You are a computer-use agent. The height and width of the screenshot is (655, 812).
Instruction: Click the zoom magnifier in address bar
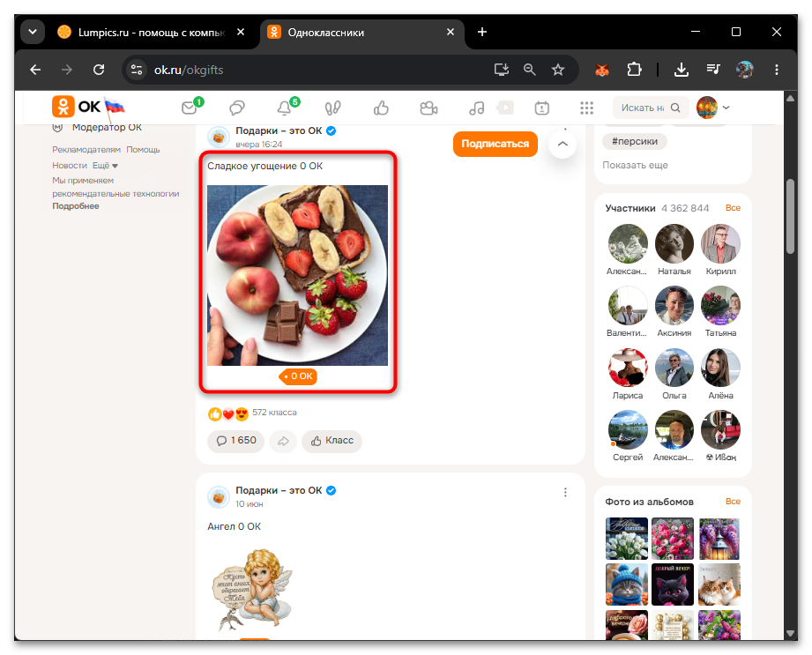(x=529, y=70)
